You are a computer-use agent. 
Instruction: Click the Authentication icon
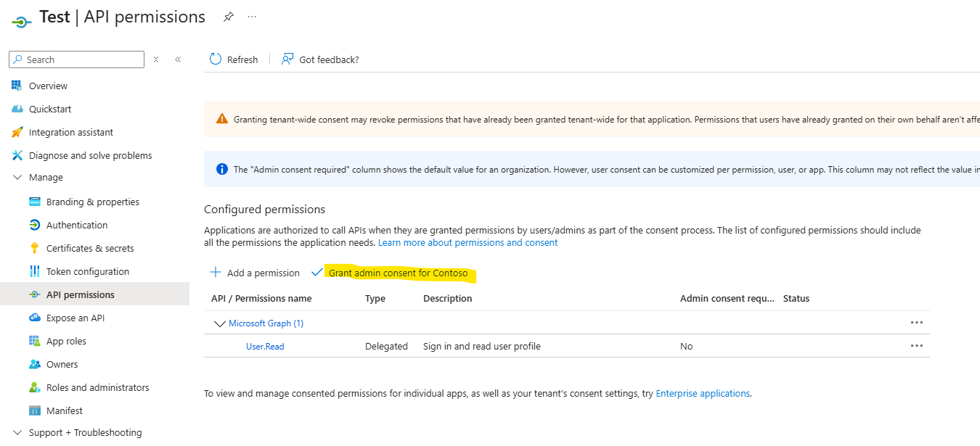pyautogui.click(x=35, y=225)
